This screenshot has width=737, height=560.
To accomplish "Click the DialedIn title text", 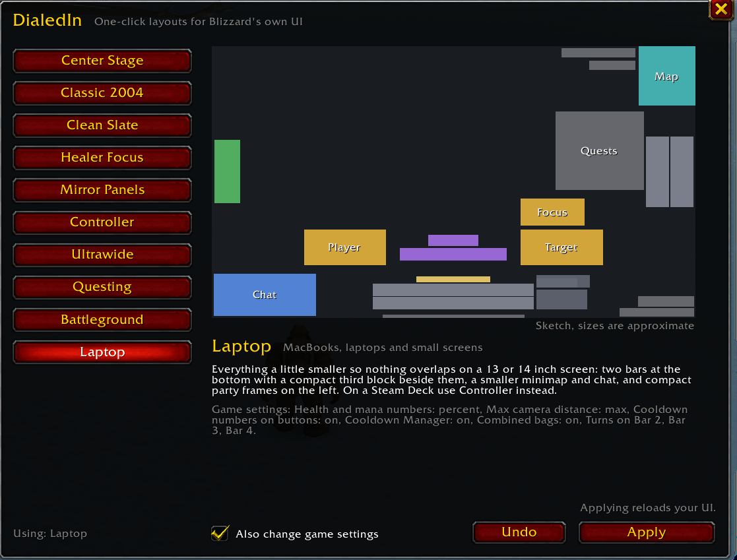I will click(x=48, y=20).
